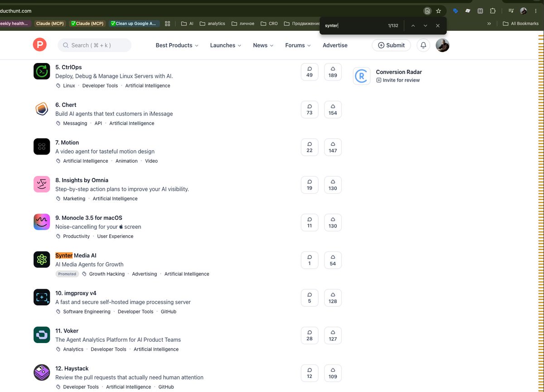Open the Animation tag under Motion
This screenshot has height=392, width=544.
coord(126,161)
